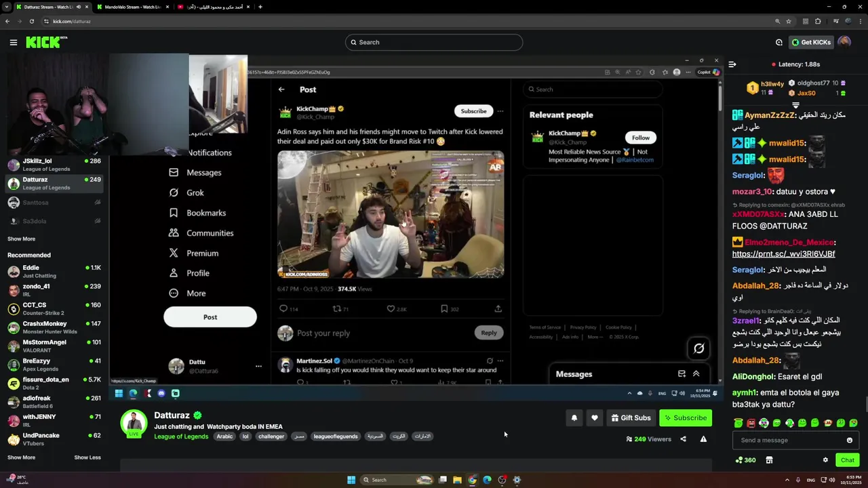This screenshot has height=488, width=868.
Task: Collapse recommended list Show Less
Action: [87, 457]
